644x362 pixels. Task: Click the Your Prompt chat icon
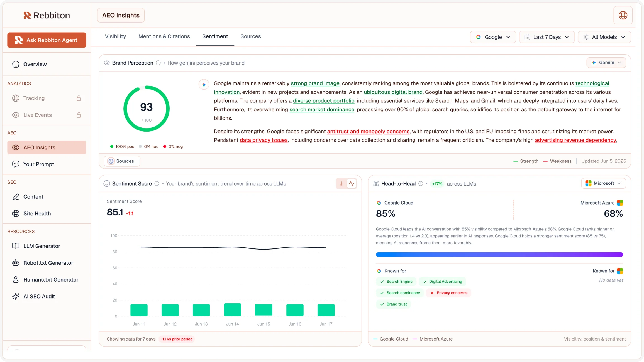(16, 164)
